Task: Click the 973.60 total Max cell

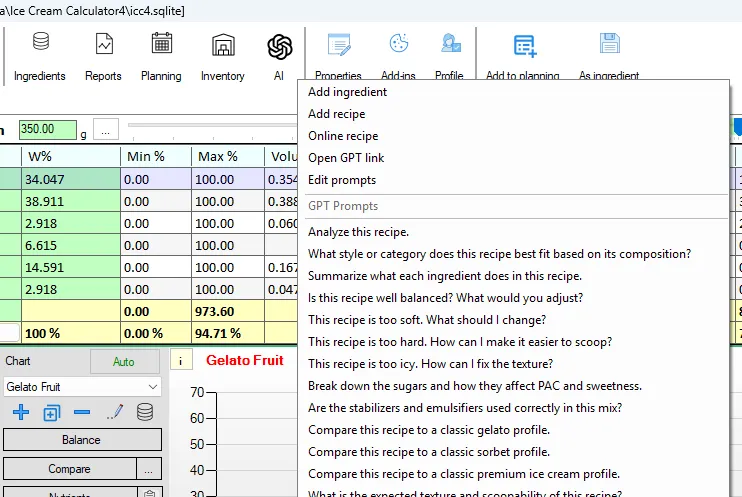Action: click(x=228, y=311)
